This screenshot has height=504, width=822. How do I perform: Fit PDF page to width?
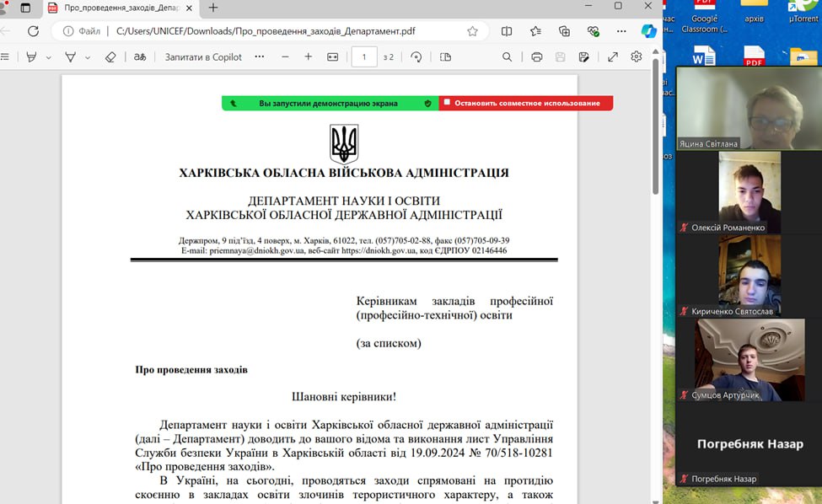pos(333,57)
